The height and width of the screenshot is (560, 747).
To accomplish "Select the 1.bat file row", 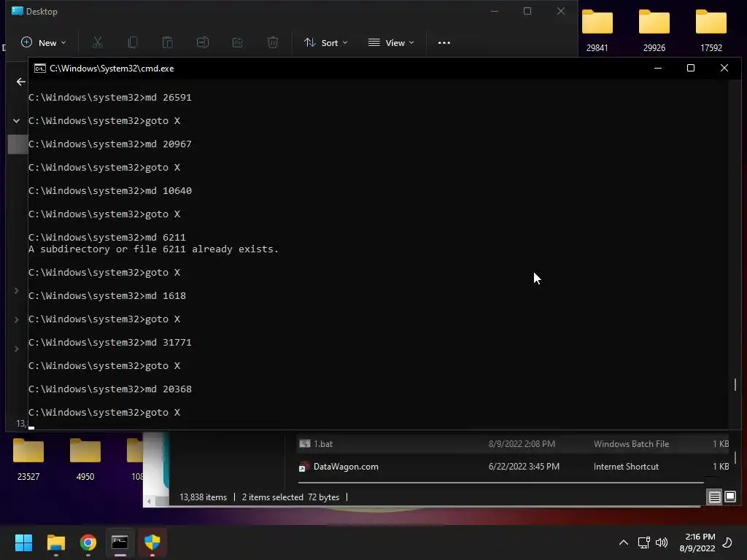I will point(514,444).
